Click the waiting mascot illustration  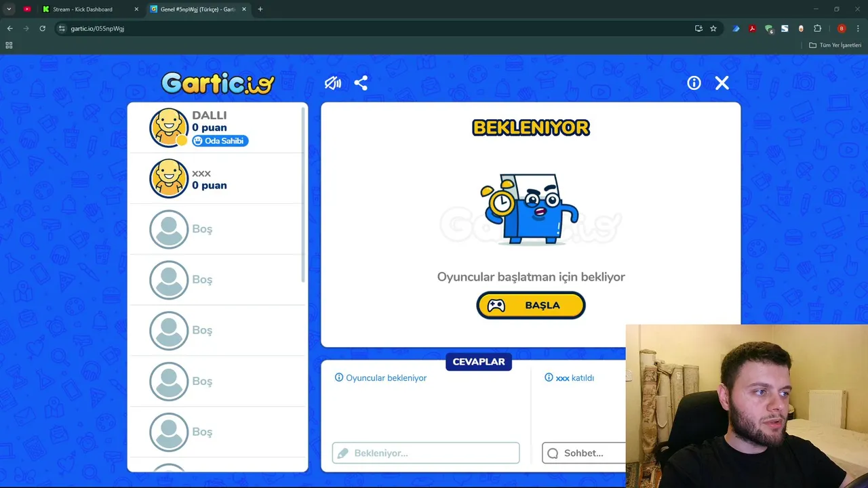(x=531, y=209)
